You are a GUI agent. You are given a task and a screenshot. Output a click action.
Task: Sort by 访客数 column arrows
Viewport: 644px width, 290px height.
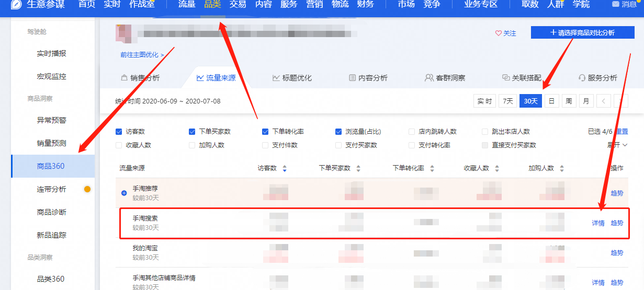[x=285, y=168]
